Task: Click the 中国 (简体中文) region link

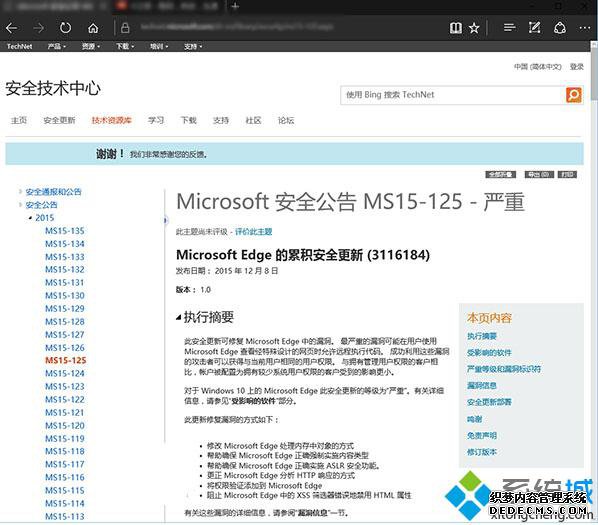Action: [x=538, y=67]
